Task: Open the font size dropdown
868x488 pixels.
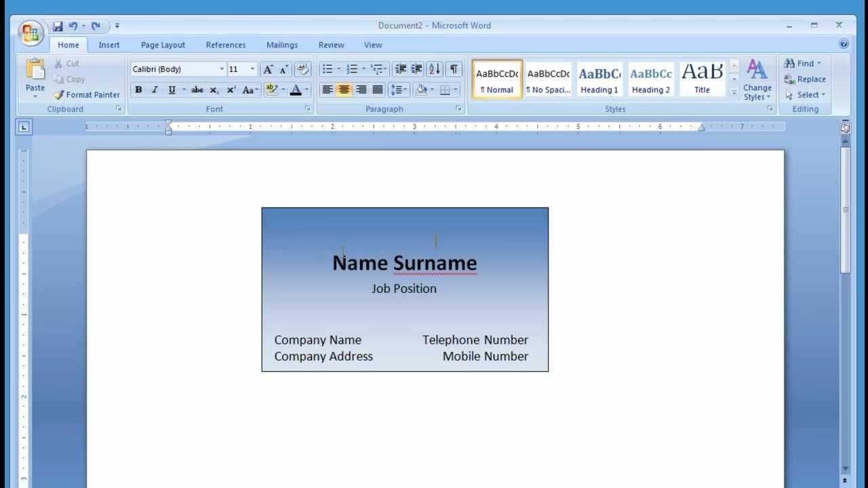Action: click(252, 69)
